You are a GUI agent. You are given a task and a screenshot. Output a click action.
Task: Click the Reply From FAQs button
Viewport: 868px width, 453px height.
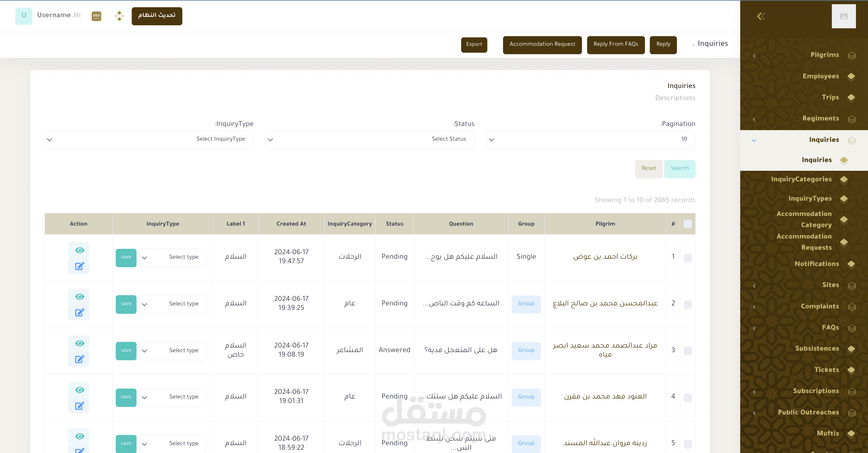coord(615,45)
